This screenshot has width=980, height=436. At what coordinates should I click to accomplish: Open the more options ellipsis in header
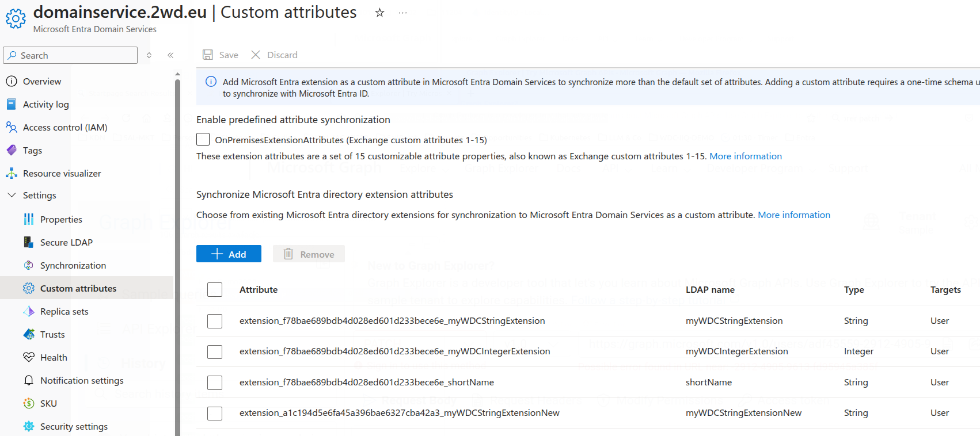(402, 13)
